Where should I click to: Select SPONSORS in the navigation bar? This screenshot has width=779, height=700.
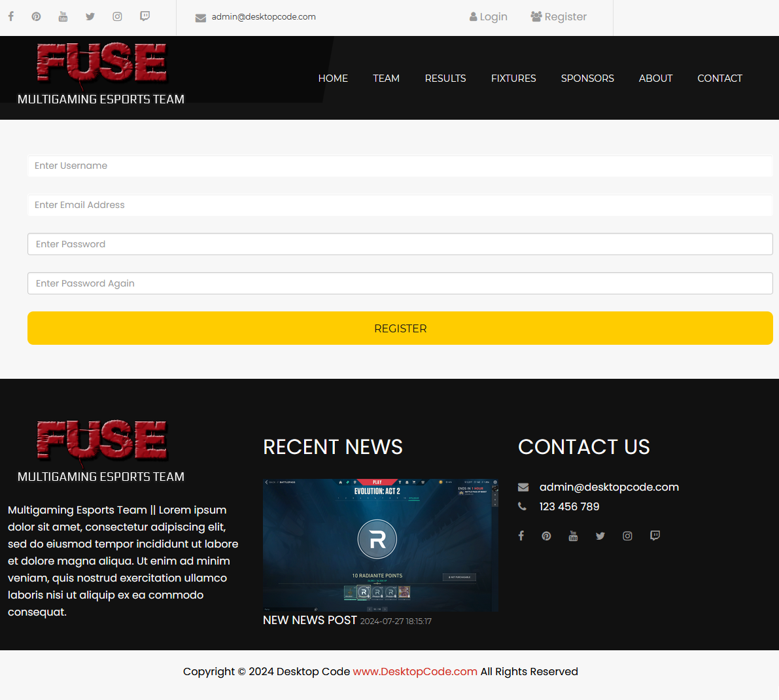coord(587,79)
